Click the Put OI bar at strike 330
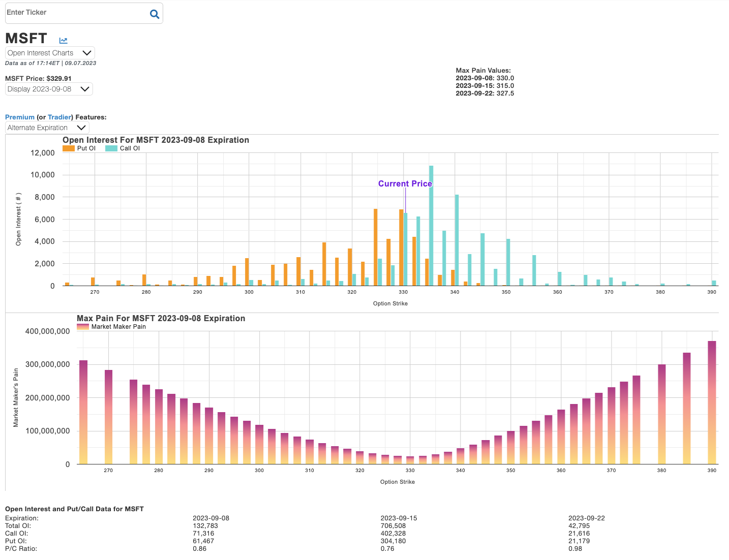 coord(401,247)
